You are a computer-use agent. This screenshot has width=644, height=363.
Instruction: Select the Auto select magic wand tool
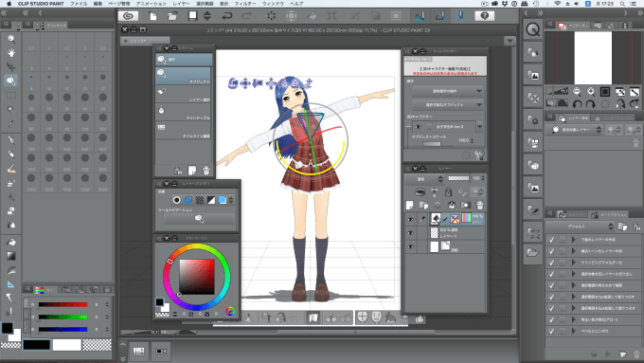(11, 109)
